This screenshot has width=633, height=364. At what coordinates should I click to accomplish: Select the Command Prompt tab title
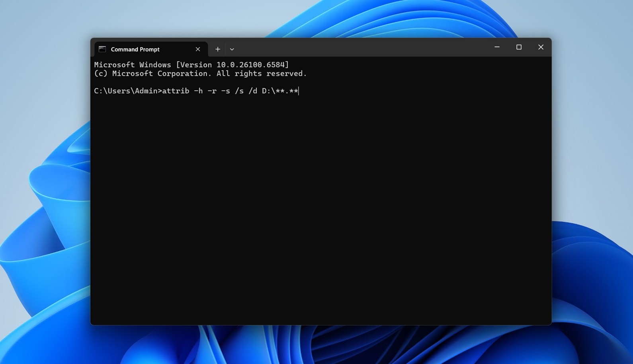(x=135, y=49)
